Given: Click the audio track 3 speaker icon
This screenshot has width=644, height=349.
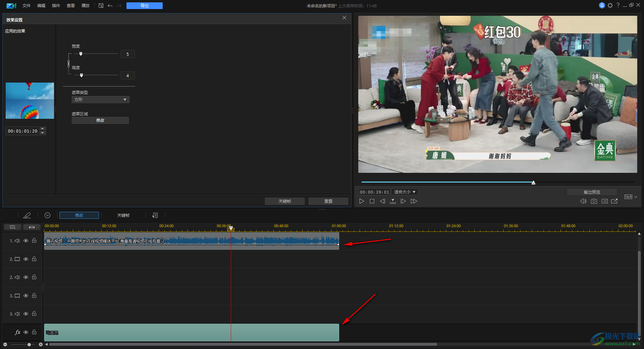Looking at the screenshot, I should (x=17, y=314).
